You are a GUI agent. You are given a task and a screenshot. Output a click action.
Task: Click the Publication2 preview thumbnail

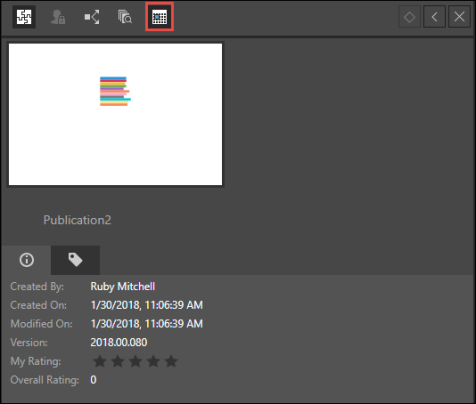click(x=115, y=114)
